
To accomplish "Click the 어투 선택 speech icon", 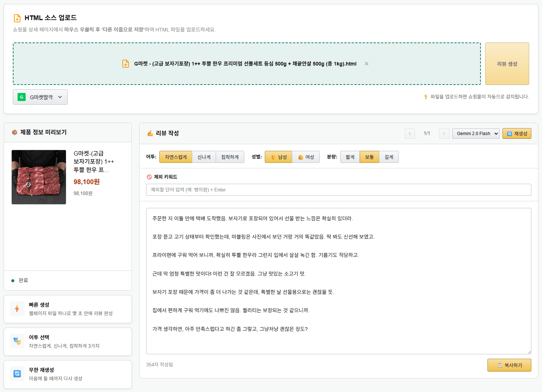I will pos(17,341).
